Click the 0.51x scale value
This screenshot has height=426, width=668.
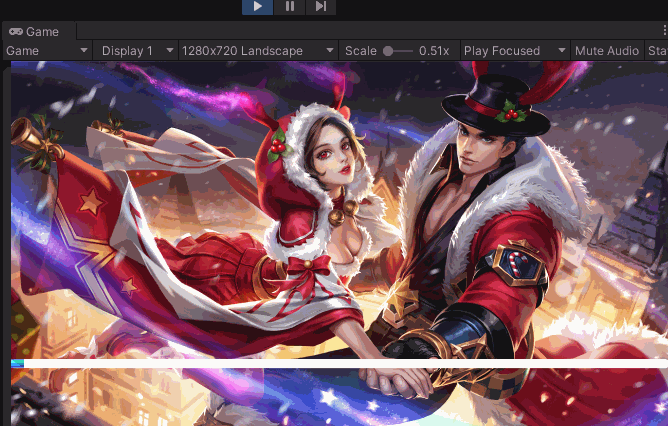click(434, 51)
